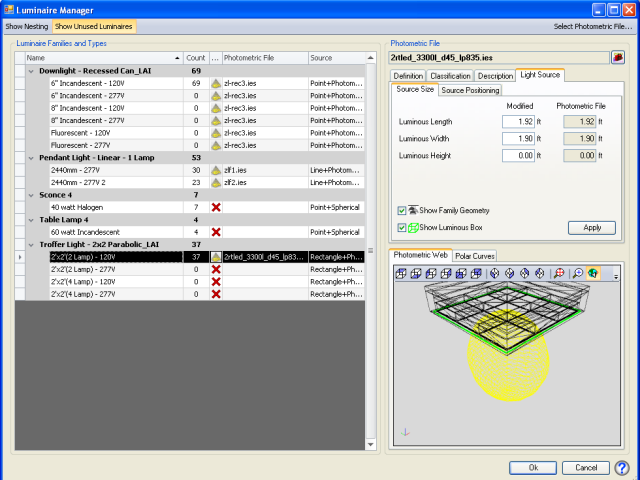Click the list scrollbar down arrow
The width and height of the screenshot is (640, 480).
(371, 444)
